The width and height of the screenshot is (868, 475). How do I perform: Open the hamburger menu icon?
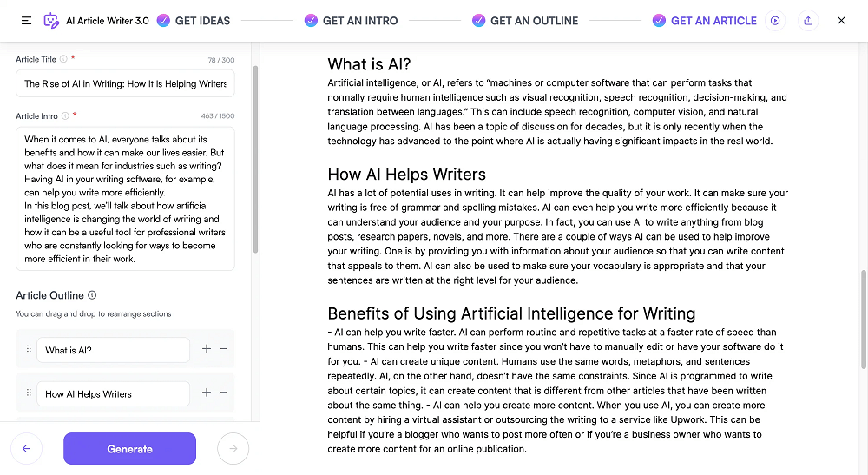click(x=26, y=21)
